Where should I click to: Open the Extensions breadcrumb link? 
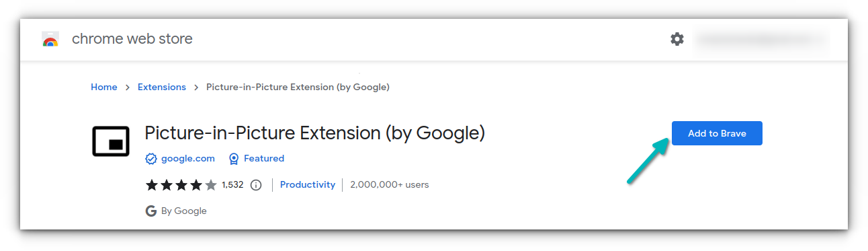coord(162,87)
